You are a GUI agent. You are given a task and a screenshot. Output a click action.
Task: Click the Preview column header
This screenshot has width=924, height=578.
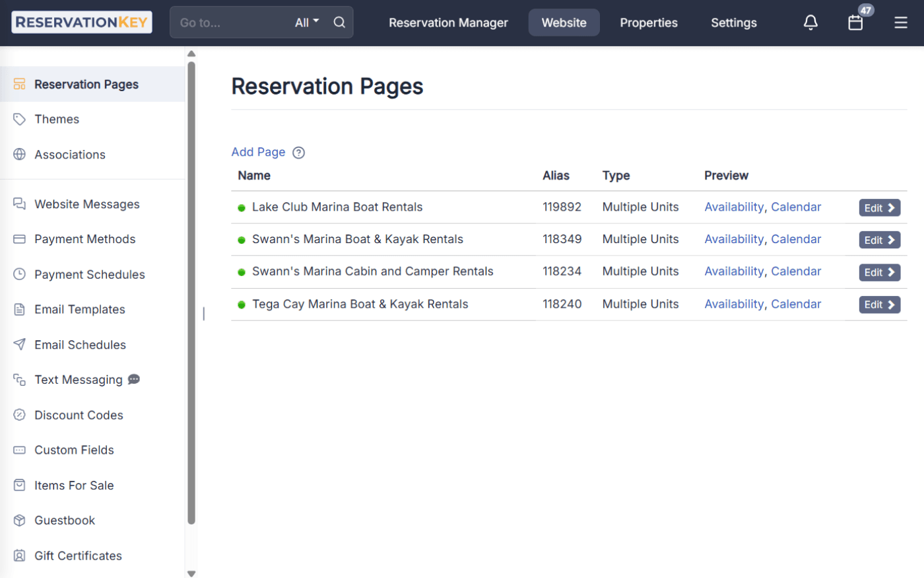(x=726, y=176)
